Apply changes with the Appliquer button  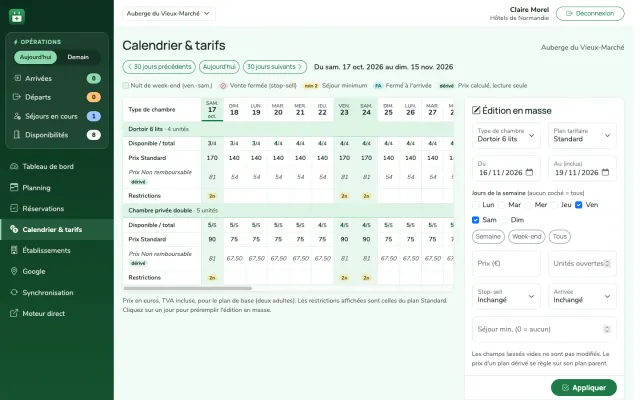coord(584,387)
